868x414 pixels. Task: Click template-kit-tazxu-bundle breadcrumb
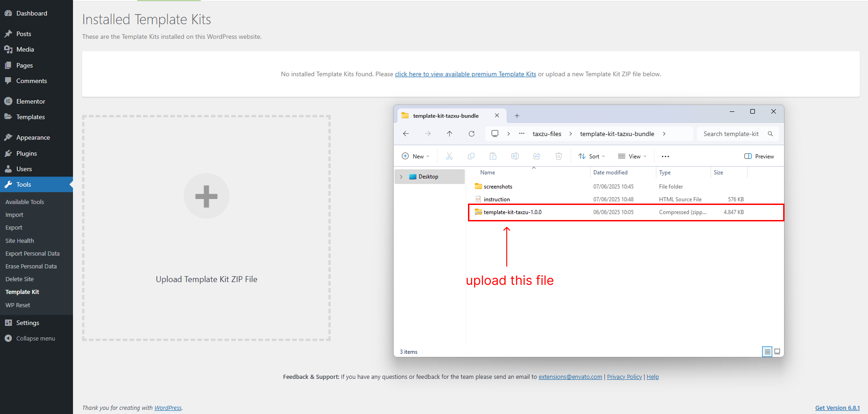617,134
